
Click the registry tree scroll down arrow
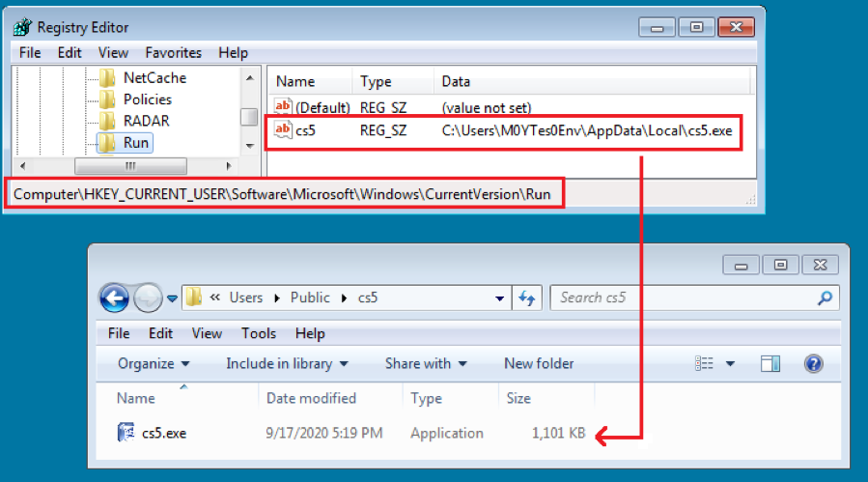pos(250,146)
